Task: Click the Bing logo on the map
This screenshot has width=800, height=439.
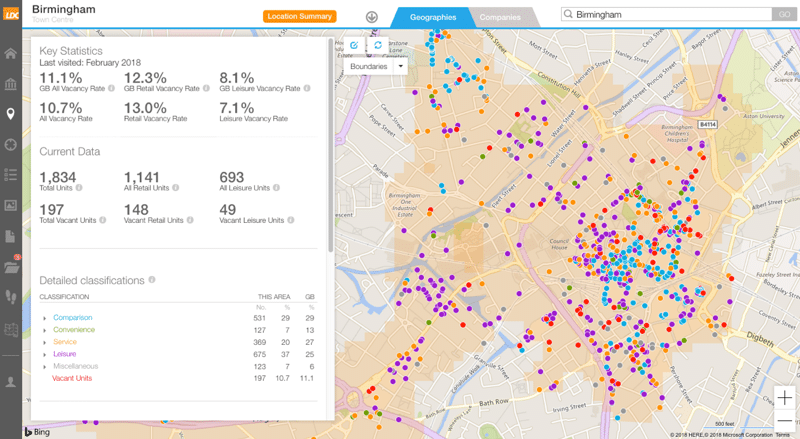Action: tap(38, 432)
